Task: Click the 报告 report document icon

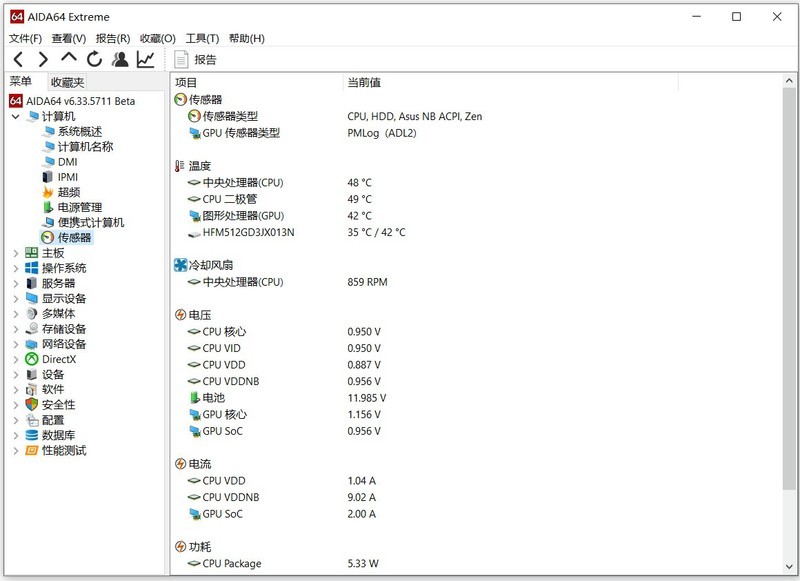Action: pos(183,57)
